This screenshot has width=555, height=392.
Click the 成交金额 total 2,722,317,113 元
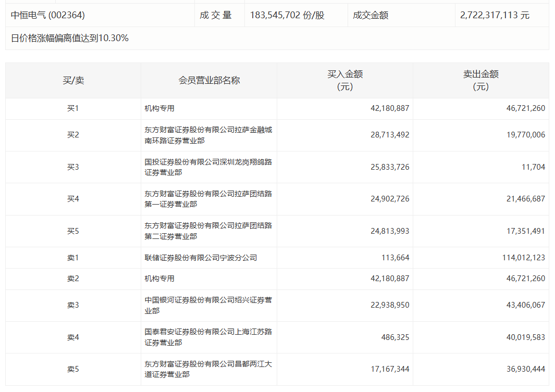[x=495, y=16]
